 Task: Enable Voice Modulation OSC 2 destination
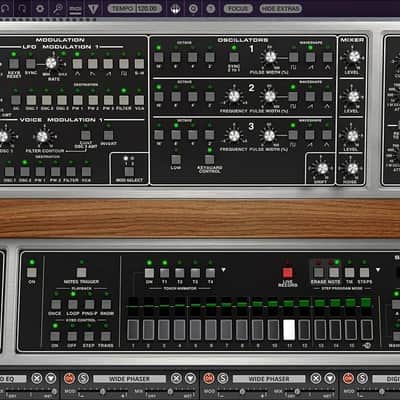click(x=25, y=172)
